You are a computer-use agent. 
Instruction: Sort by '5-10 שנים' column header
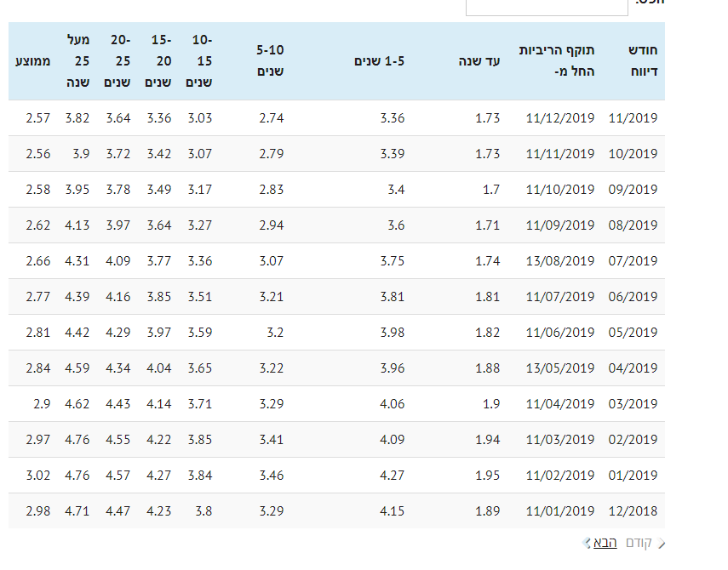click(270, 61)
